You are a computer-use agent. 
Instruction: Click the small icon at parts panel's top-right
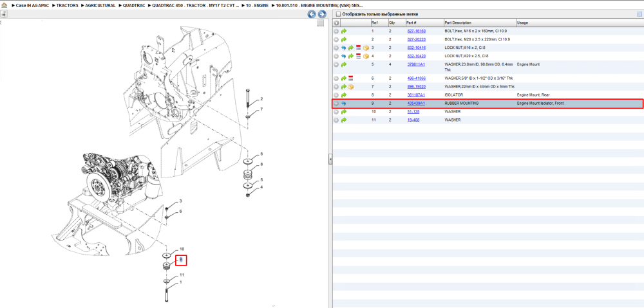click(639, 14)
